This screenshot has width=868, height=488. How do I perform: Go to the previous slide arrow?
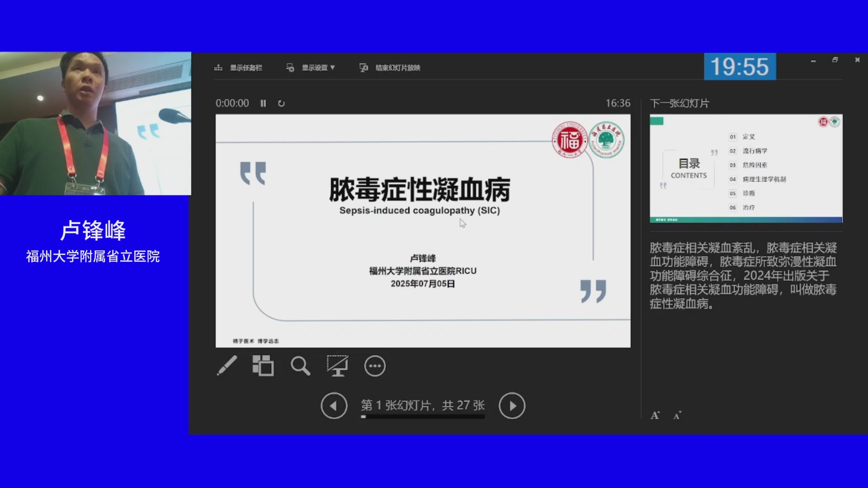pos(334,406)
